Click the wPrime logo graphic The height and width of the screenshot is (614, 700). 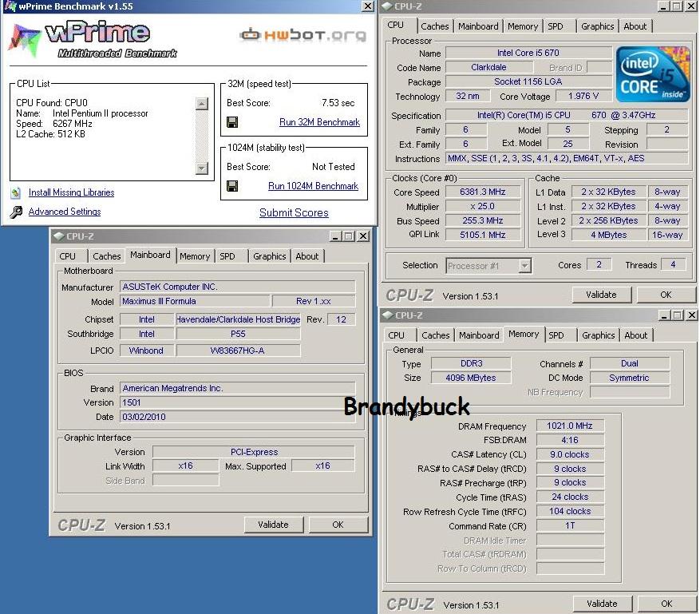[93, 39]
